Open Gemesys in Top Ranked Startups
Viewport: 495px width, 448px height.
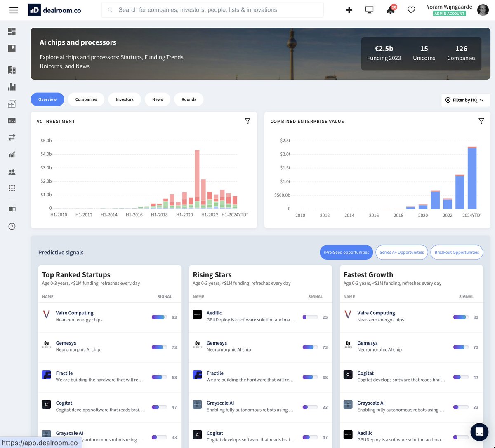66,343
